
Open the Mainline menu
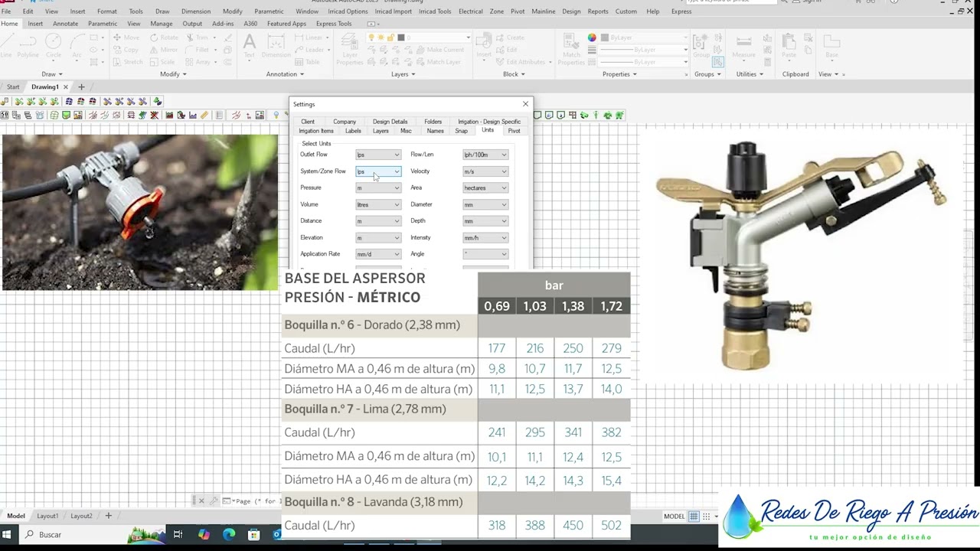point(543,11)
